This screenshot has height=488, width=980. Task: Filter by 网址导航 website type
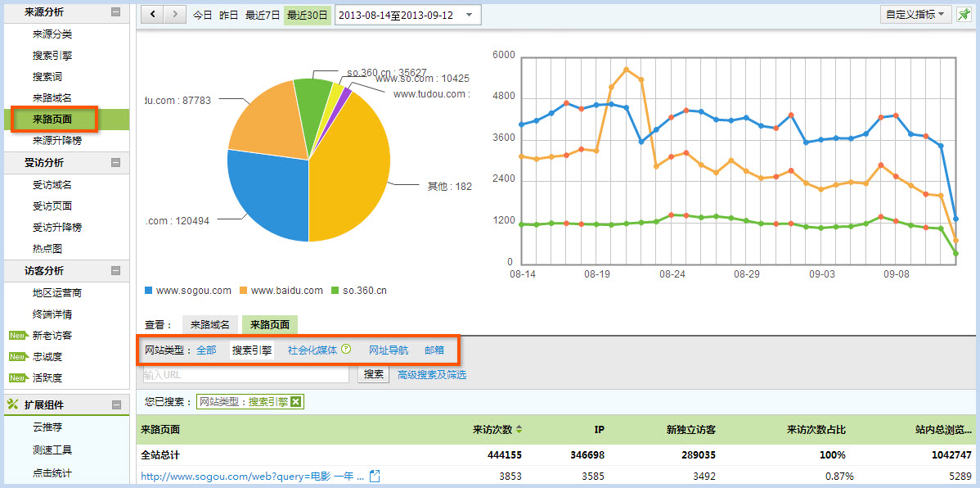(x=389, y=350)
